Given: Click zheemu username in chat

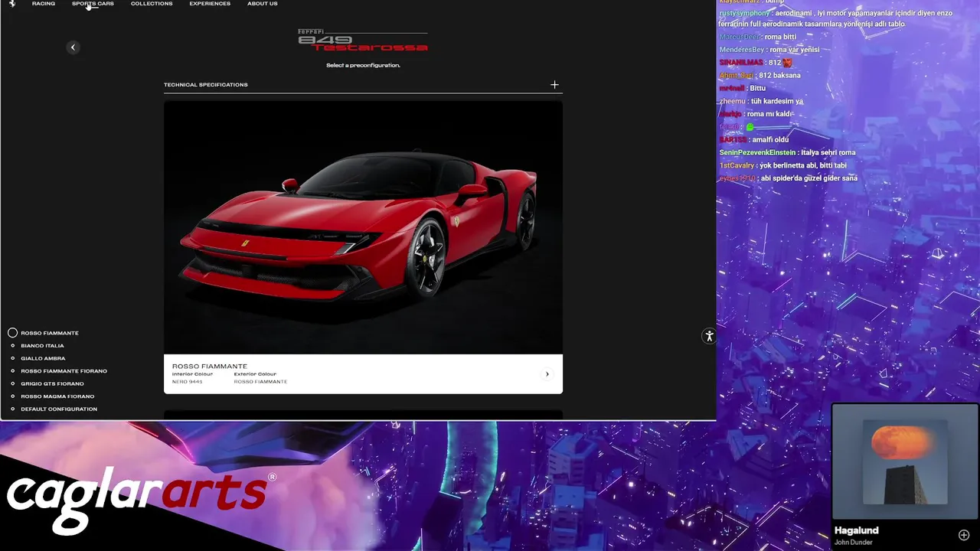Looking at the screenshot, I should tap(732, 101).
